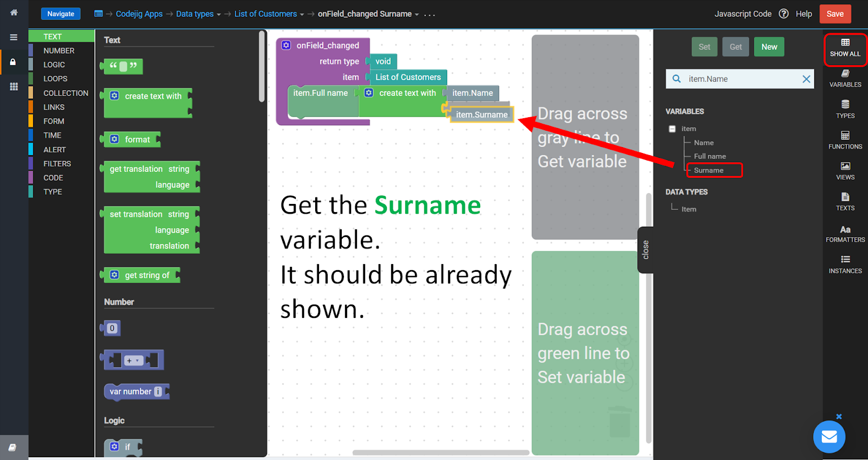Click the close tab on side panel

(x=646, y=250)
